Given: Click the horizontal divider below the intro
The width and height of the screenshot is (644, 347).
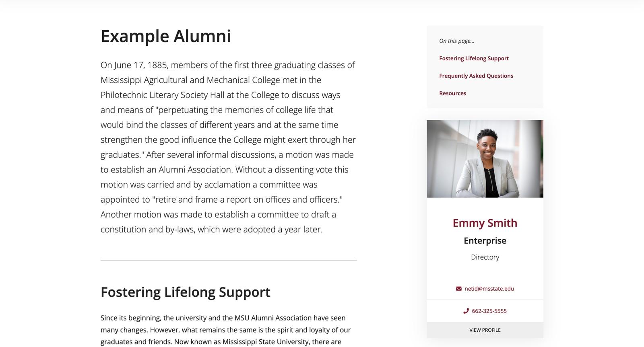Looking at the screenshot, I should click(229, 261).
